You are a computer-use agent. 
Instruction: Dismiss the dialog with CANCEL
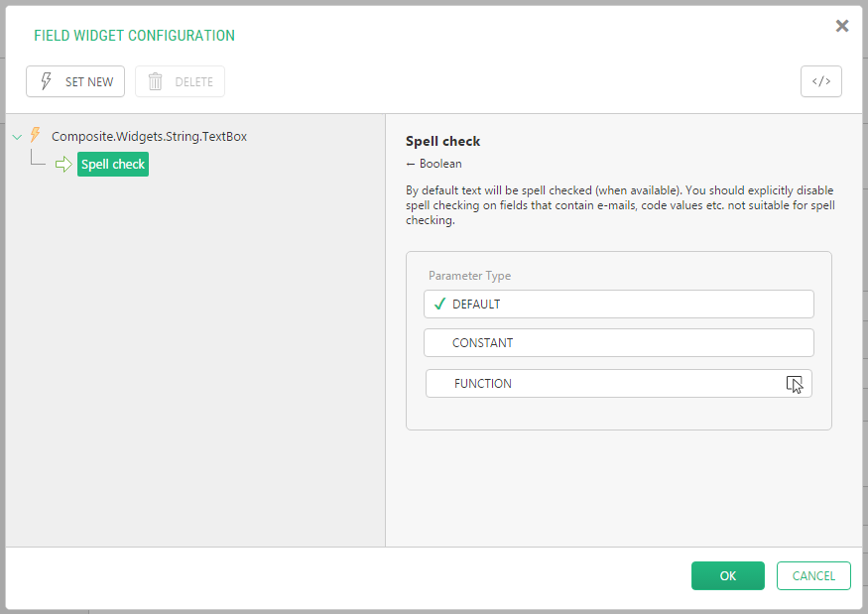813,576
